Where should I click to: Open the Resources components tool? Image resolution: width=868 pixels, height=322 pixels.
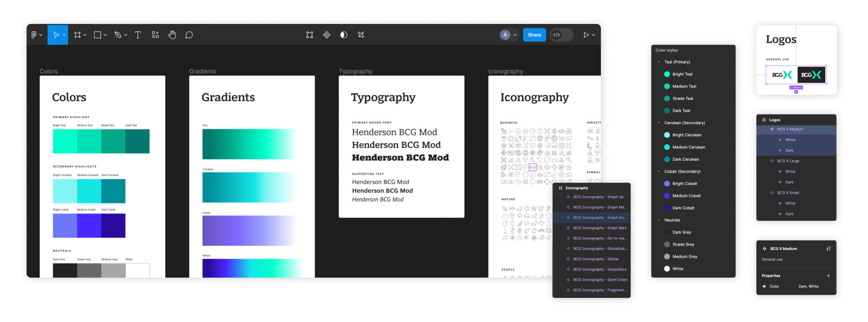point(155,35)
